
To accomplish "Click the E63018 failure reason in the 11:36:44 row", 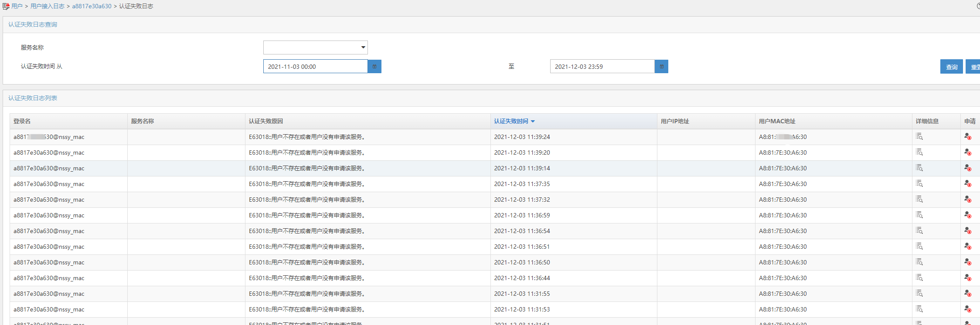I will [x=307, y=278].
